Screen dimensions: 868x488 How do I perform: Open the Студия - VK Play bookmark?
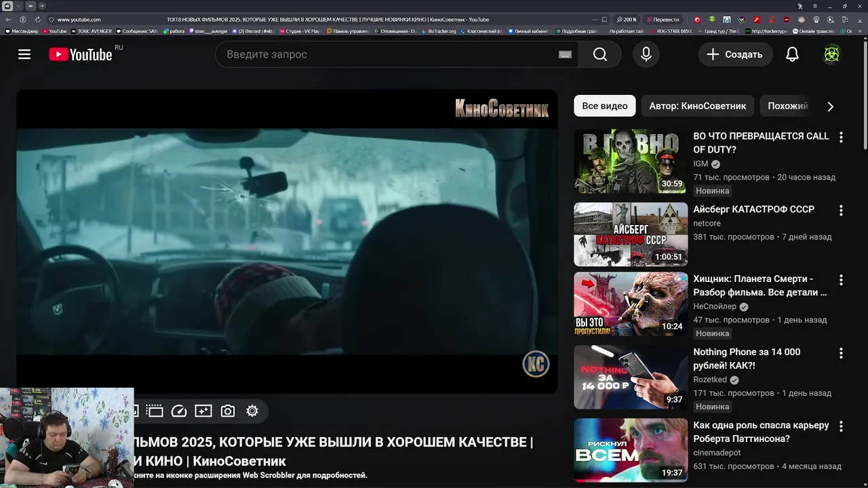[x=300, y=31]
